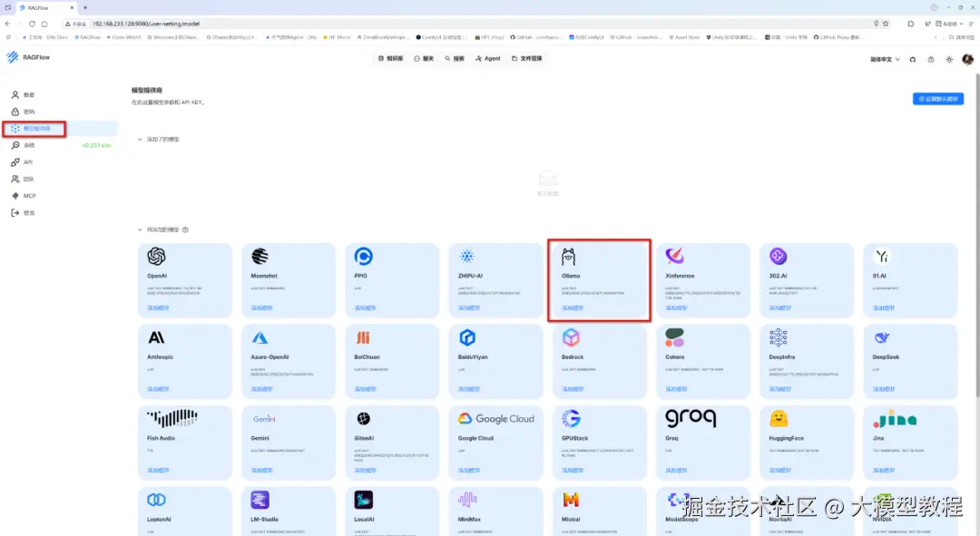980x536 pixels.
Task: Open the user avatar in top right
Action: 967,59
